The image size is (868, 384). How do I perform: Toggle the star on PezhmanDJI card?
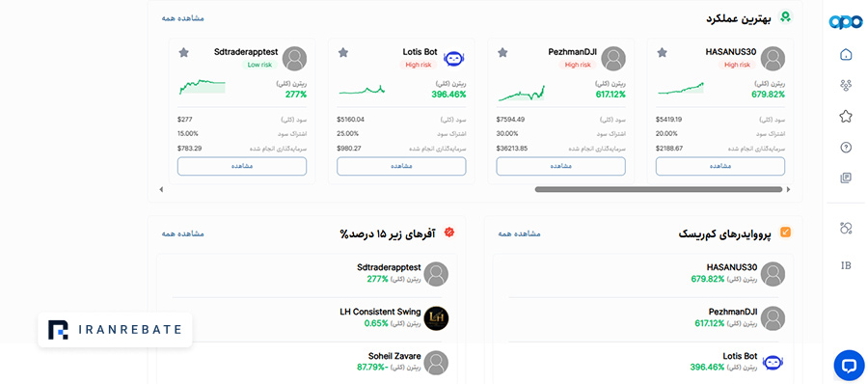(x=502, y=53)
